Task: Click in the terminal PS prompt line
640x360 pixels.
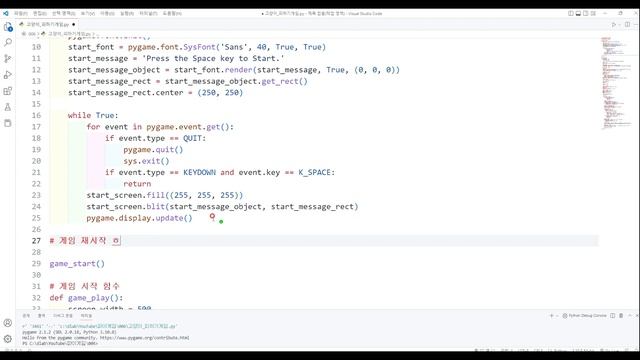Action: tap(60, 344)
